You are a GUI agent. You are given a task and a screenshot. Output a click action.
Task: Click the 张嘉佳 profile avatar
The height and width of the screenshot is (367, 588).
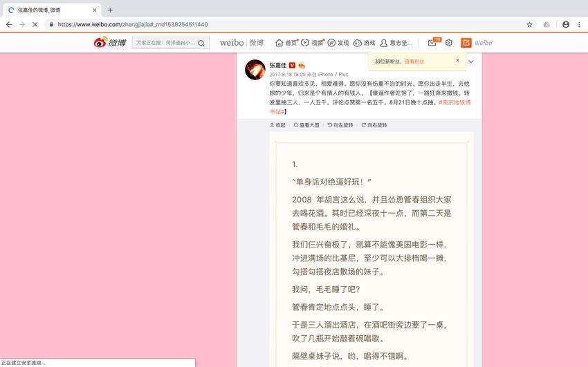coord(255,69)
